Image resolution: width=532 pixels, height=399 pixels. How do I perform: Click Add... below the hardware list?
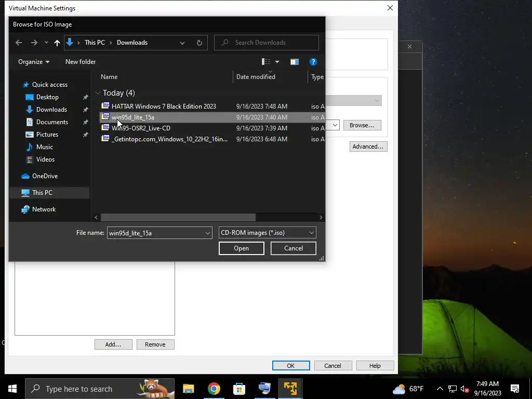[x=113, y=344]
